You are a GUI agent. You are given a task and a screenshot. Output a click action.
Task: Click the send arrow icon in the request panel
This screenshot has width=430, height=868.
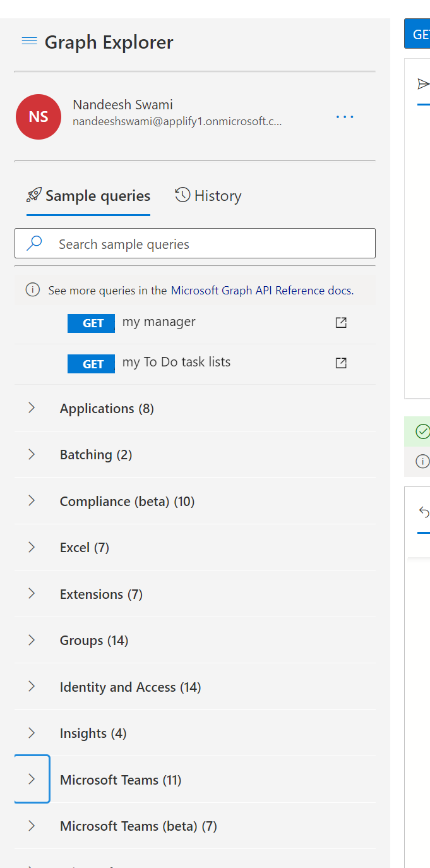coord(423,84)
